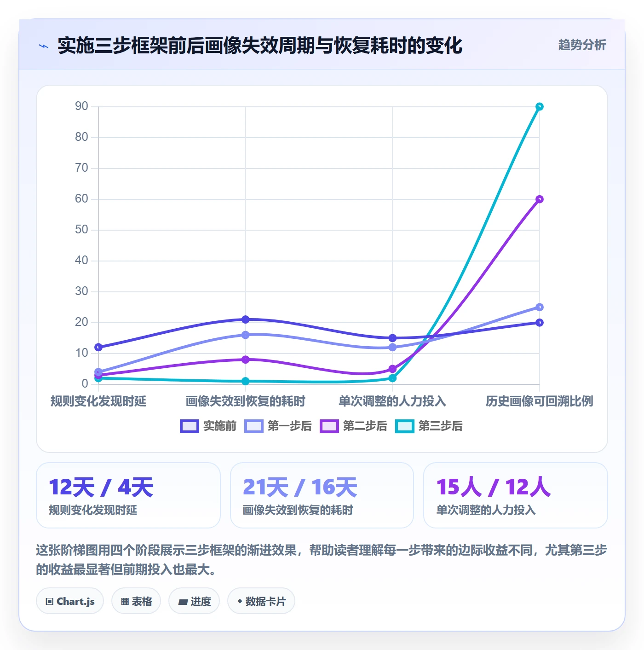644x650 pixels.
Task: Click the 趋势分析 label in header
Action: (582, 45)
